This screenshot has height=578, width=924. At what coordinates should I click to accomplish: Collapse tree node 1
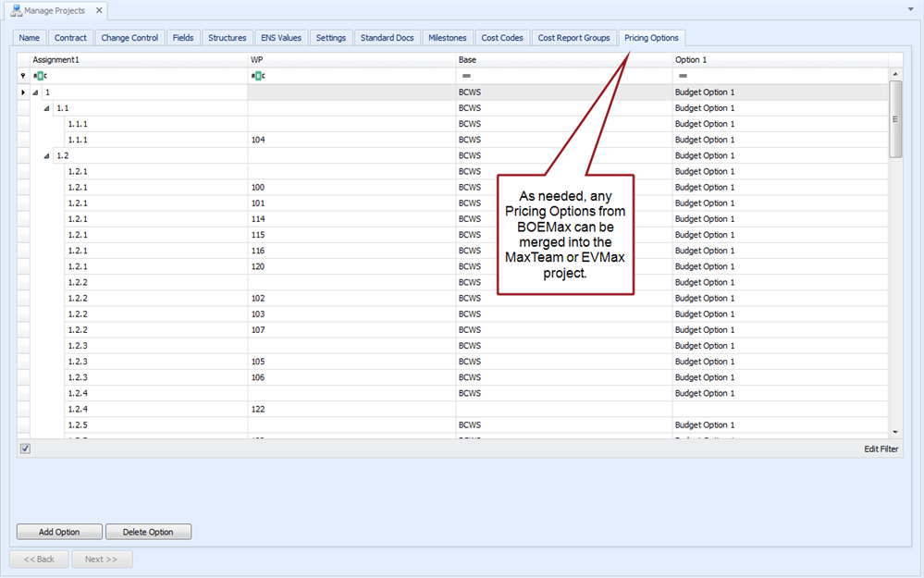pos(35,92)
